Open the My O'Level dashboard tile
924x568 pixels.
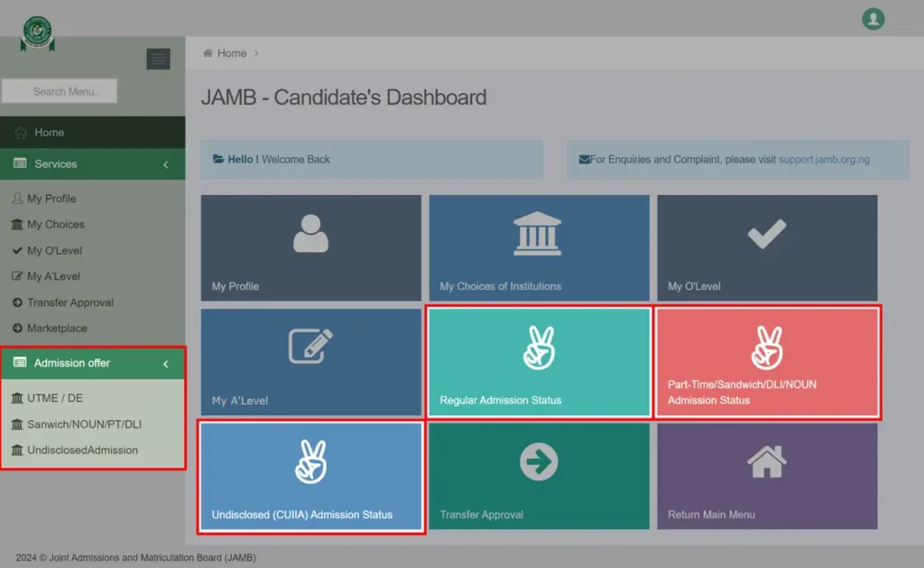point(767,247)
